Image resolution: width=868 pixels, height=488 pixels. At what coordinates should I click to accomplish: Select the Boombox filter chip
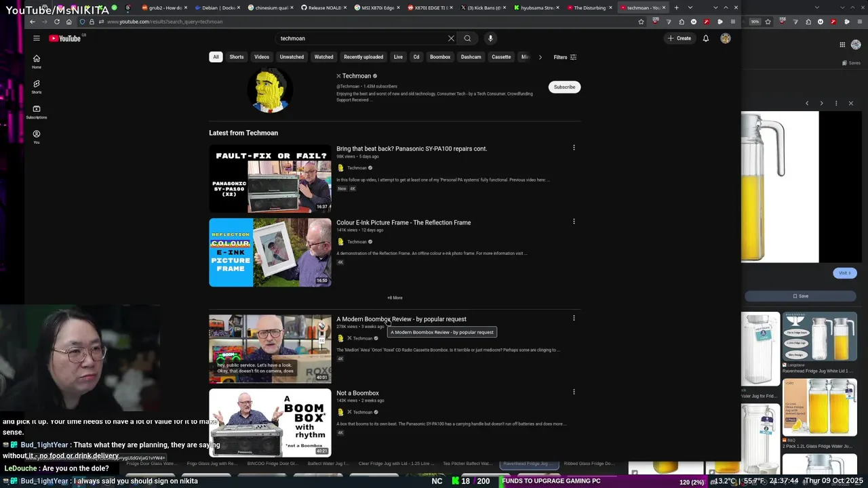(440, 57)
